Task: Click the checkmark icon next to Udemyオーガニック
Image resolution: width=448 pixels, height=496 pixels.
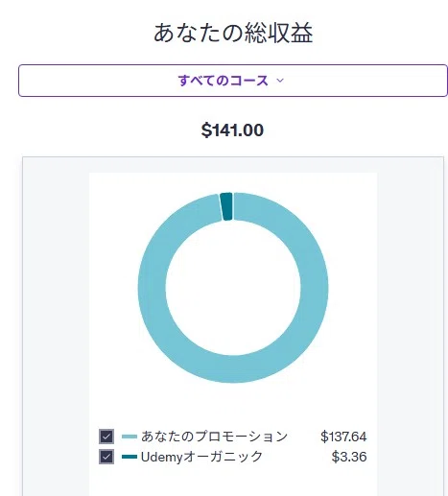Action: [x=106, y=457]
